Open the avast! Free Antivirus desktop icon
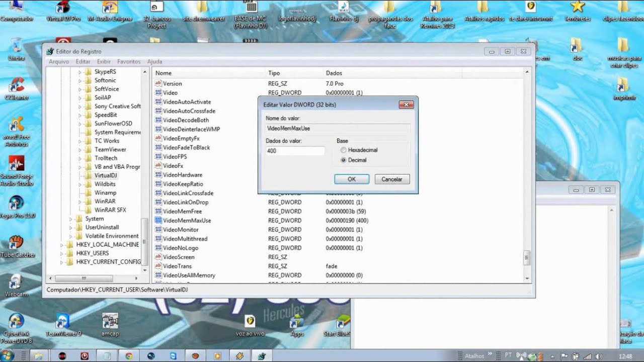The width and height of the screenshot is (644, 362). (x=17, y=132)
